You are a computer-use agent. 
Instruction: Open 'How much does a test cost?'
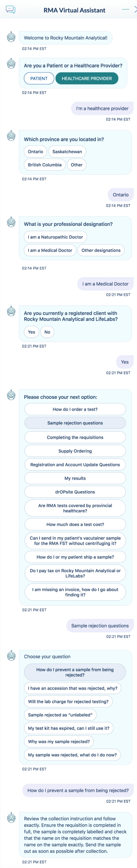pos(75,525)
